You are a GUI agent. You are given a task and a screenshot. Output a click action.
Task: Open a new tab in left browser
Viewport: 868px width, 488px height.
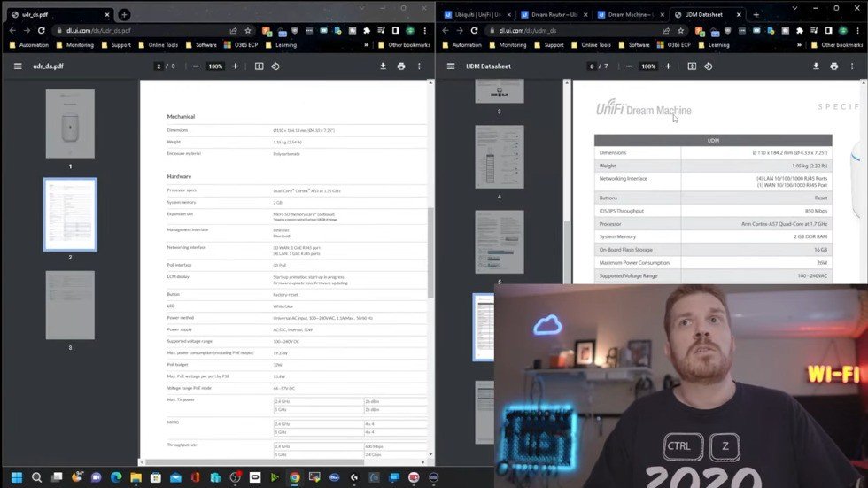pos(124,15)
